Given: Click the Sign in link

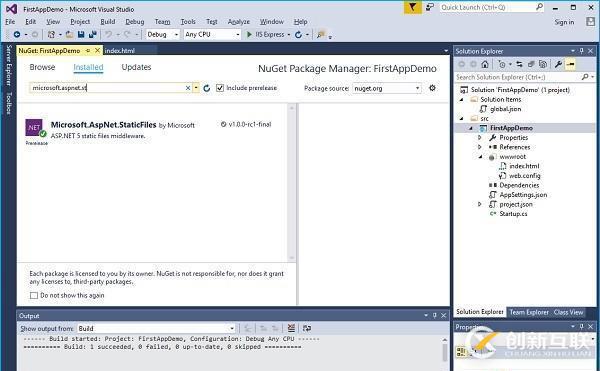Looking at the screenshot, I should pos(564,22).
